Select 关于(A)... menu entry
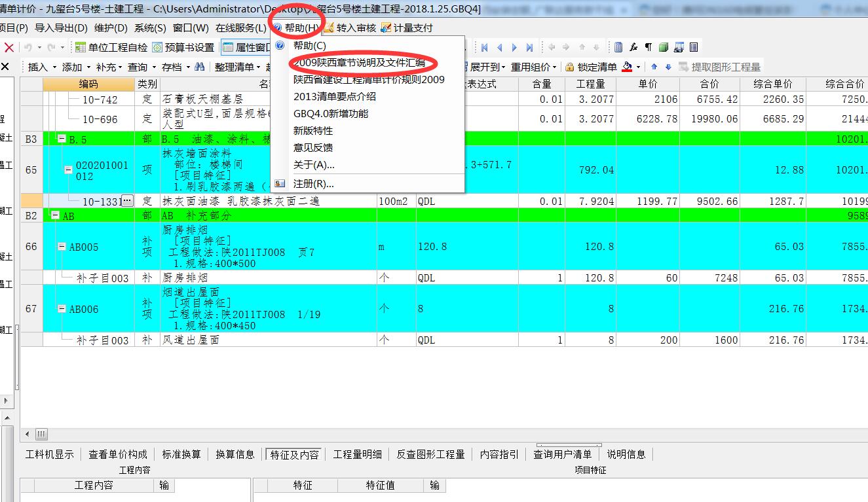 [x=368, y=164]
